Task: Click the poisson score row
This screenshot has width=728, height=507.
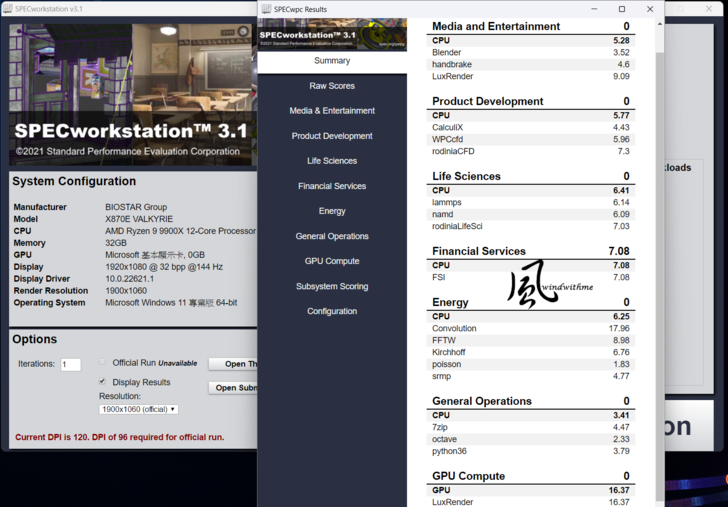Action: (531, 364)
